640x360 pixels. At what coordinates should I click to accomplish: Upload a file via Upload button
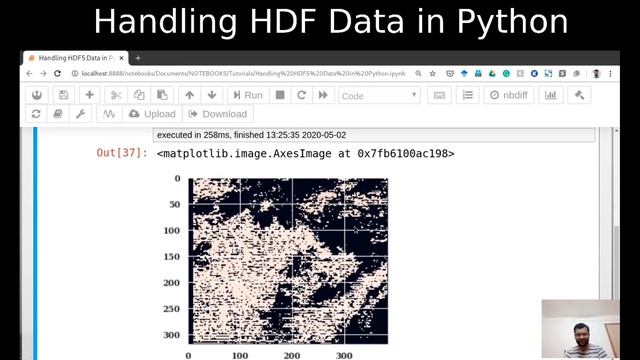(152, 114)
